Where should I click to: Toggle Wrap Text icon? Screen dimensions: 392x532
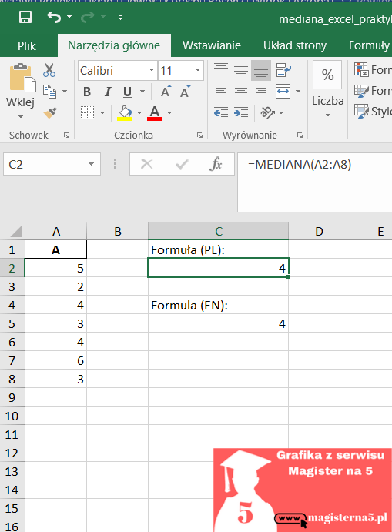(x=283, y=70)
